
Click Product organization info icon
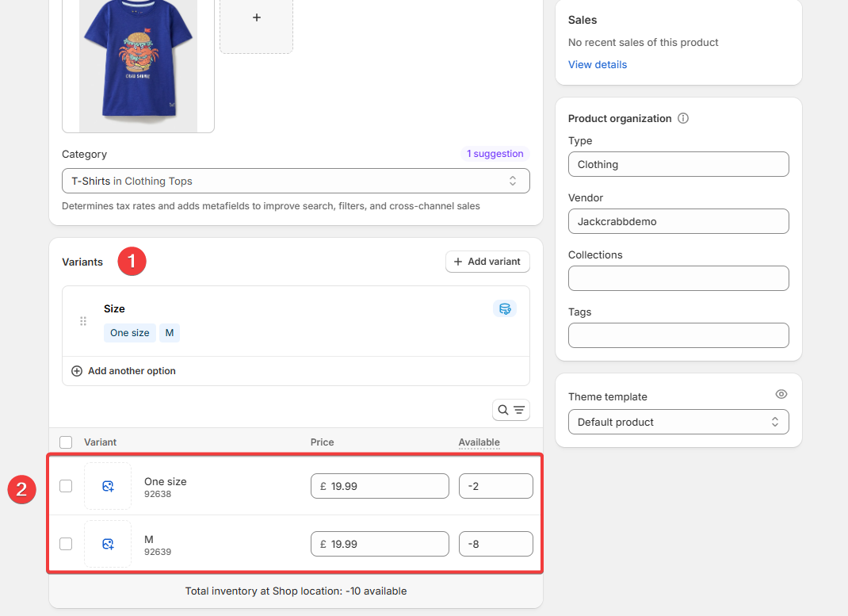tap(683, 118)
